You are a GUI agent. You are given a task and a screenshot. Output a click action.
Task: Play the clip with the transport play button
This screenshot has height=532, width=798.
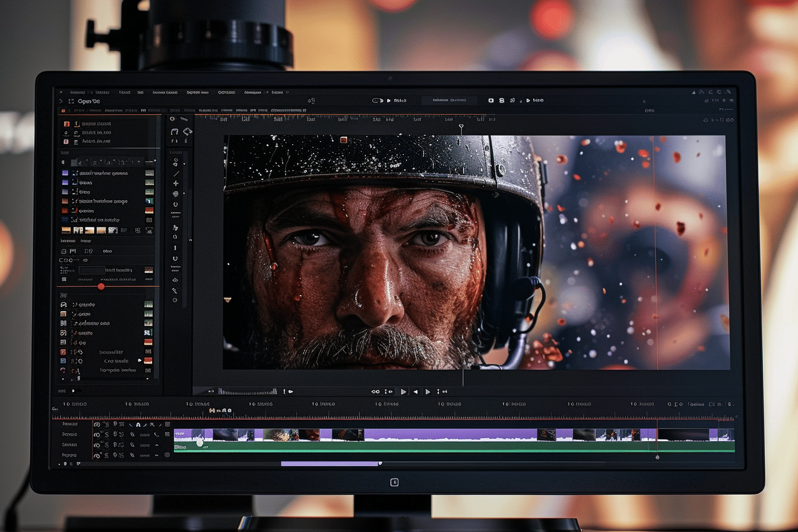tap(404, 392)
